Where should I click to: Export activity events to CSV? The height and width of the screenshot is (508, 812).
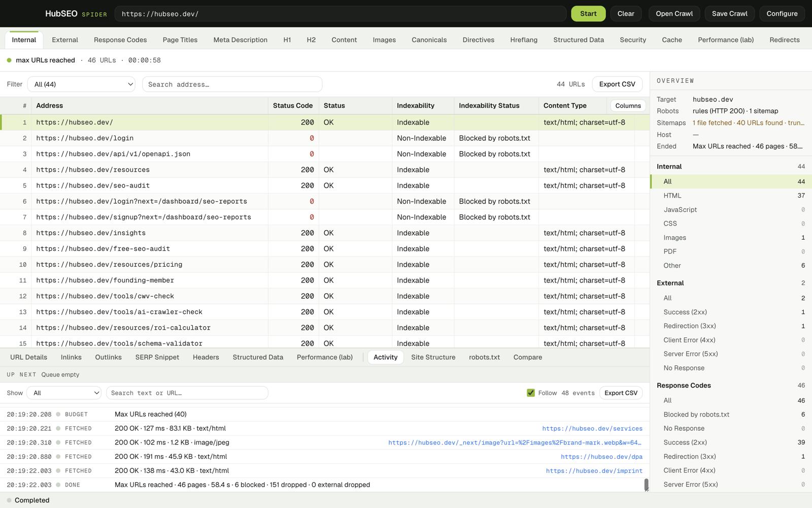(621, 393)
